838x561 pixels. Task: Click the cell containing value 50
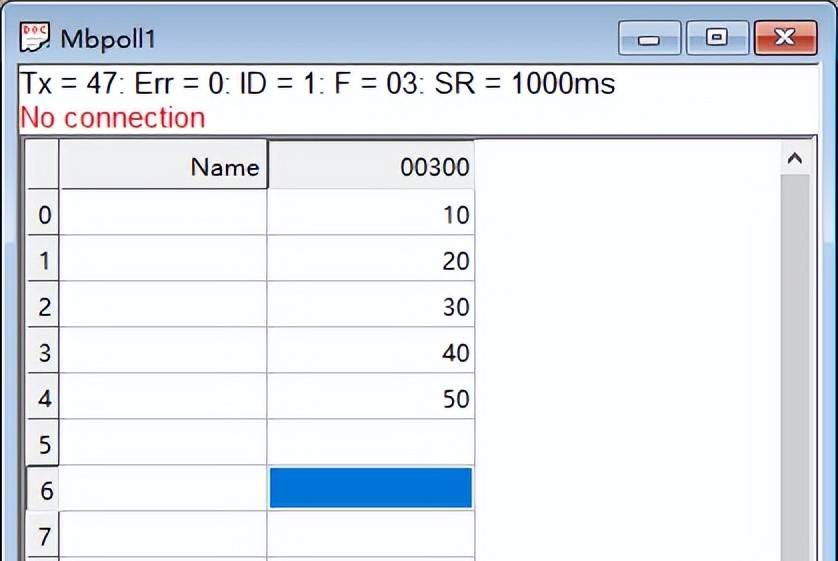pyautogui.click(x=371, y=399)
